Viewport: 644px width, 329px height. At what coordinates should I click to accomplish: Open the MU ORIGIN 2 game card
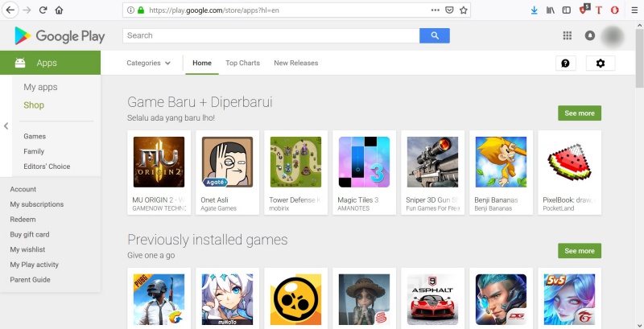tap(159, 173)
